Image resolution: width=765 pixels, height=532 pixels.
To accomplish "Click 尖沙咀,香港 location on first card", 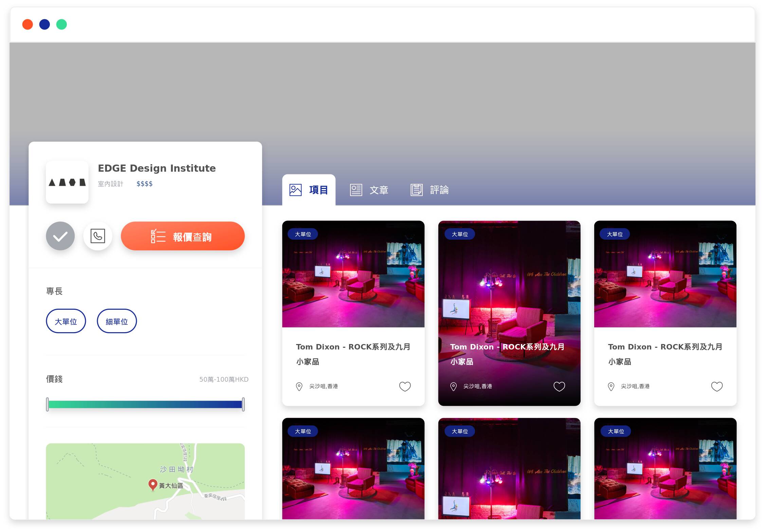I will pos(324,386).
